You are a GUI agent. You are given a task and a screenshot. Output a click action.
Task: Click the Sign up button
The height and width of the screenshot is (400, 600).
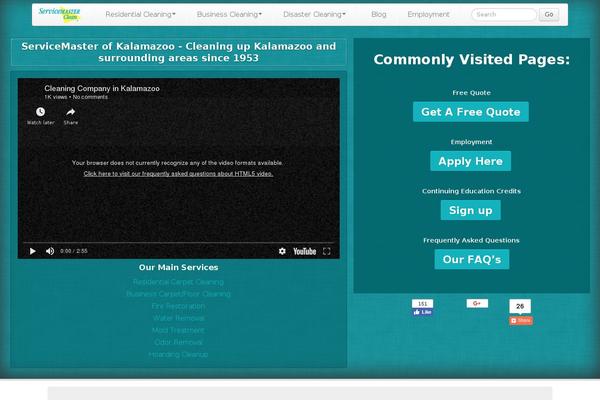pyautogui.click(x=470, y=210)
